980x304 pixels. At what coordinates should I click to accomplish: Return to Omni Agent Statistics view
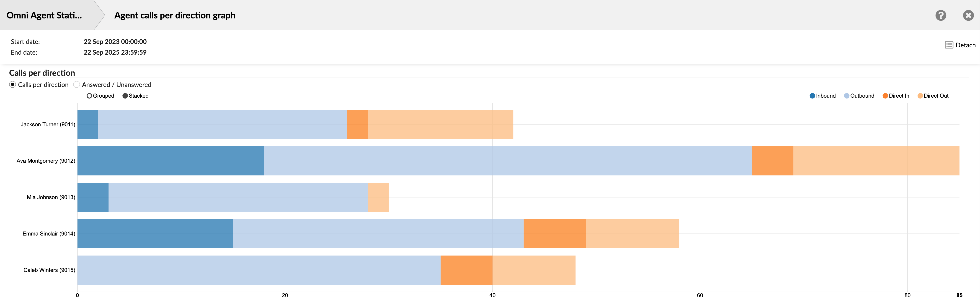[x=44, y=15]
